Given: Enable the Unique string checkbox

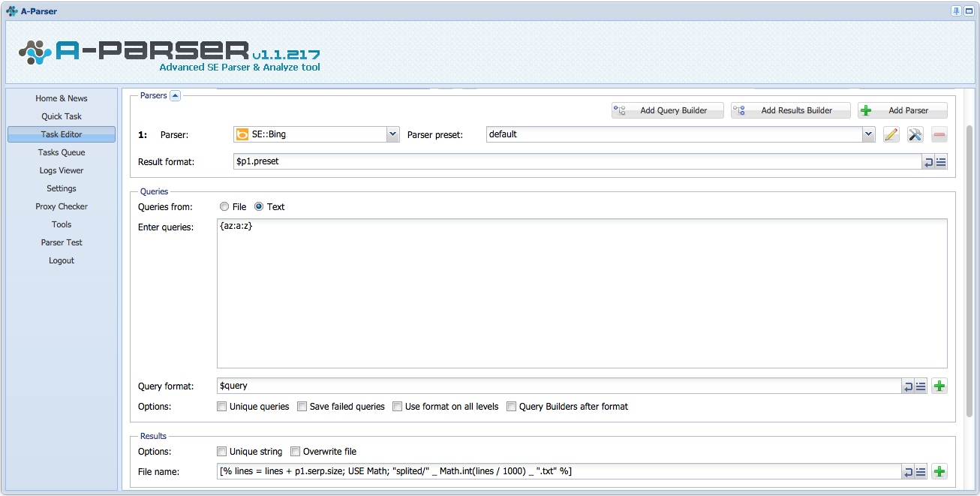Looking at the screenshot, I should click(x=221, y=452).
